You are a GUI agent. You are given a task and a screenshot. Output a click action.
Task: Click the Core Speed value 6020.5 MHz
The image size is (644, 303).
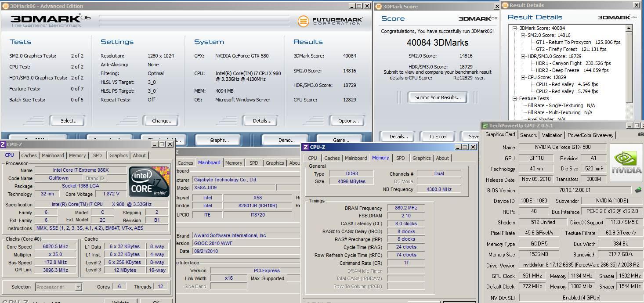pos(56,247)
